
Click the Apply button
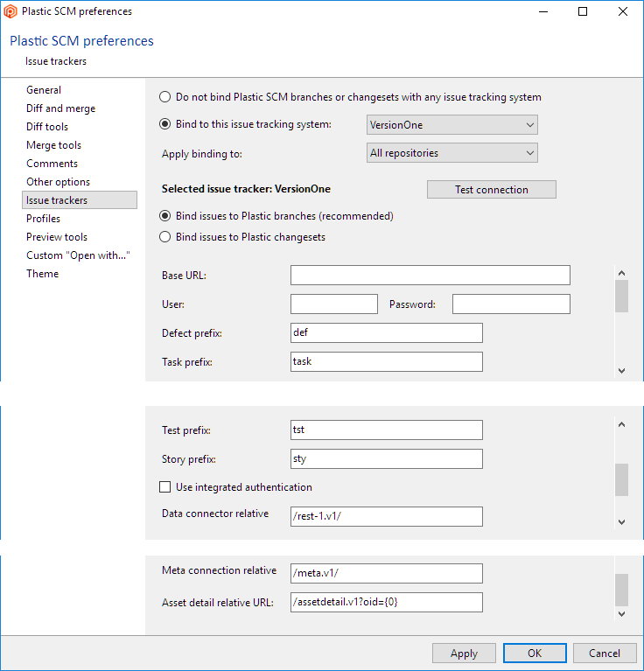pyautogui.click(x=464, y=653)
